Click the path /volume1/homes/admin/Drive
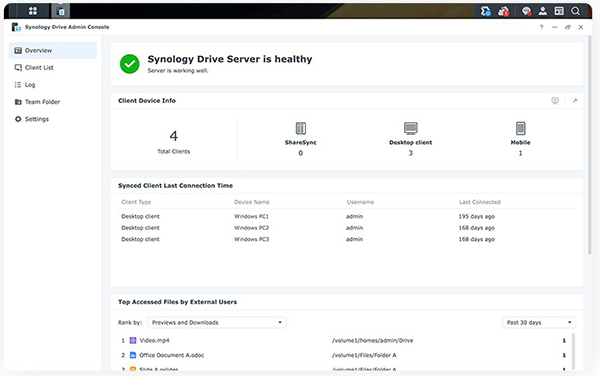Image resolution: width=600 pixels, height=376 pixels. tap(373, 340)
